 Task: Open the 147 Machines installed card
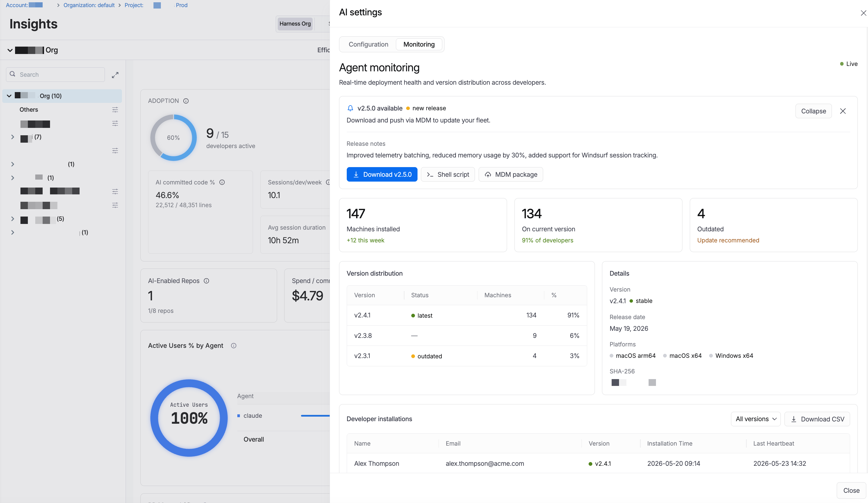tap(423, 225)
